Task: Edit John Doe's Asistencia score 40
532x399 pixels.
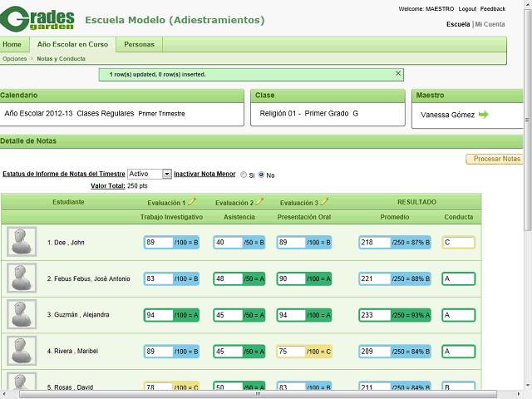Action: click(229, 242)
